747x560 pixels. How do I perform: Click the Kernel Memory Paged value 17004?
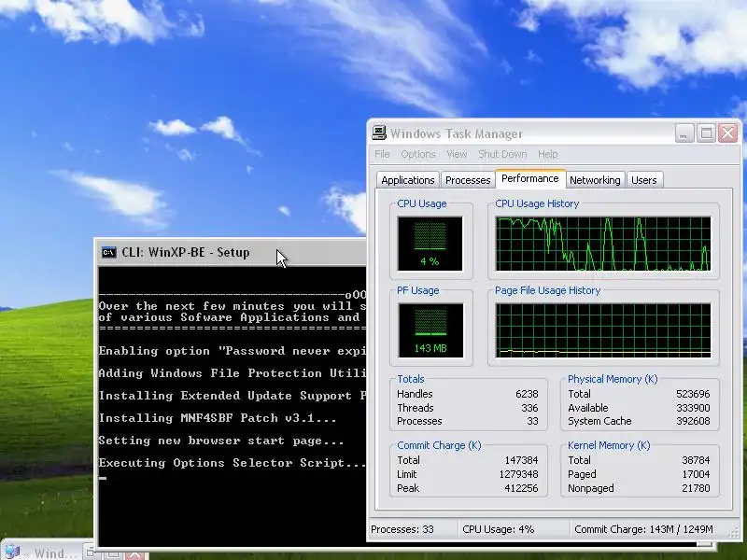pos(696,474)
